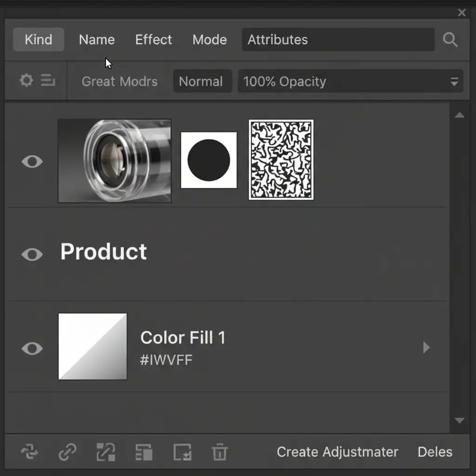This screenshot has height=476, width=476.
Task: Click the list lines icon beside gear
Action: pyautogui.click(x=48, y=81)
